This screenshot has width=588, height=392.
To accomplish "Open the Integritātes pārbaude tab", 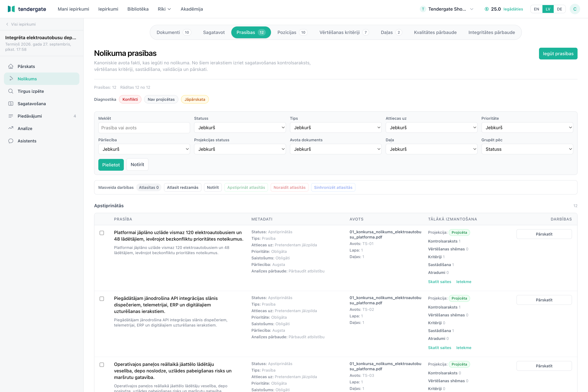I will (x=491, y=32).
